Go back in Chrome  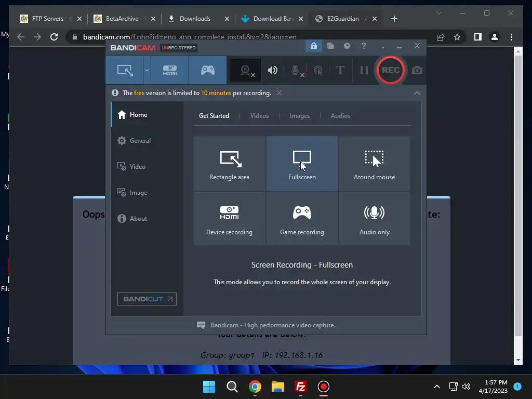point(21,37)
